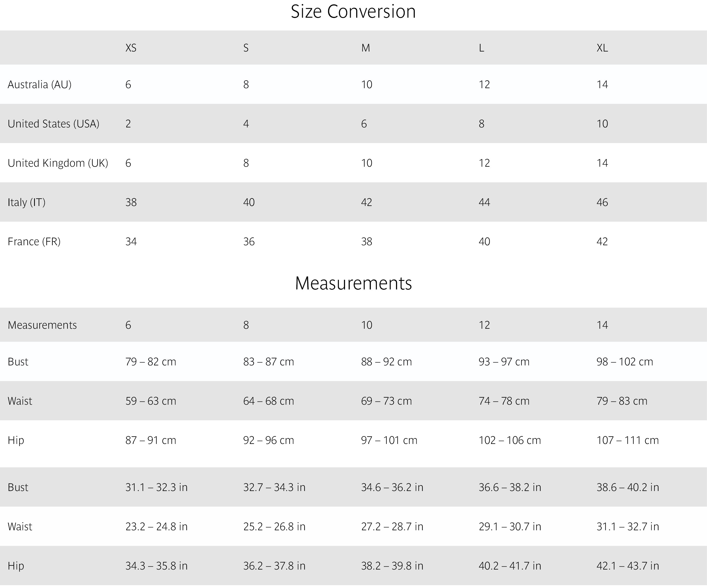Click the Australia (AU) row label
Screen dimensions: 707x588
pyautogui.click(x=39, y=85)
